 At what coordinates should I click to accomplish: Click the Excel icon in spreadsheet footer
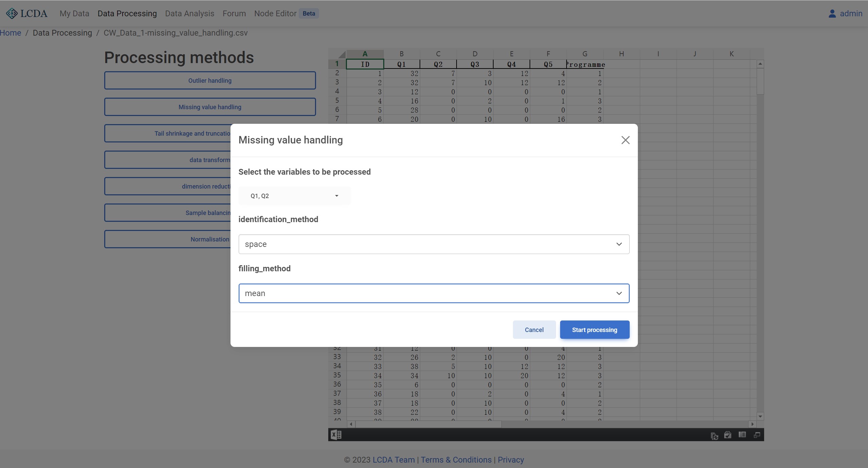(336, 435)
